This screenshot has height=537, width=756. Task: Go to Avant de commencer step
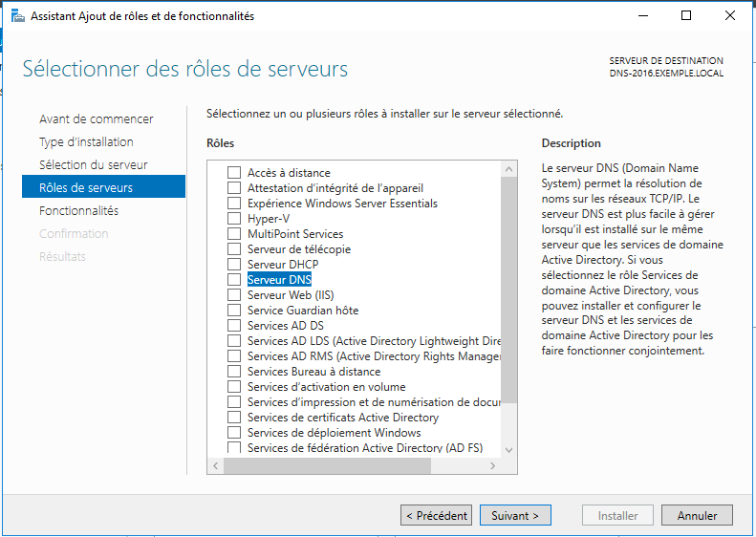tap(96, 119)
